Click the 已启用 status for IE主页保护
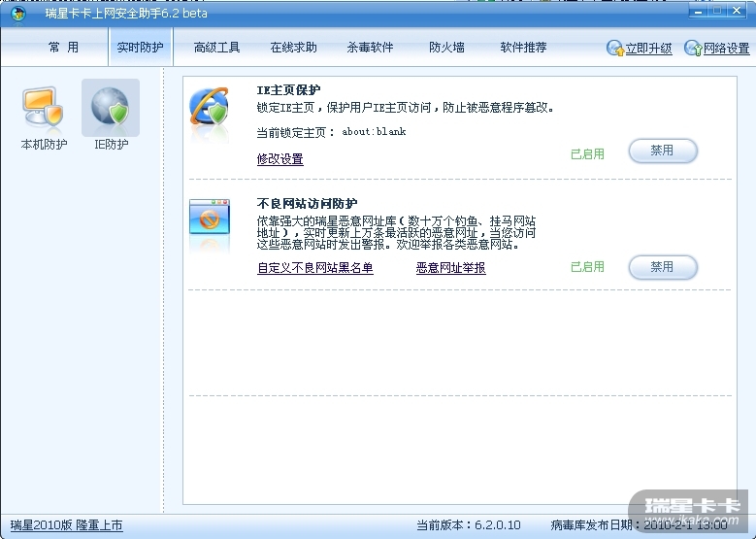 point(587,154)
